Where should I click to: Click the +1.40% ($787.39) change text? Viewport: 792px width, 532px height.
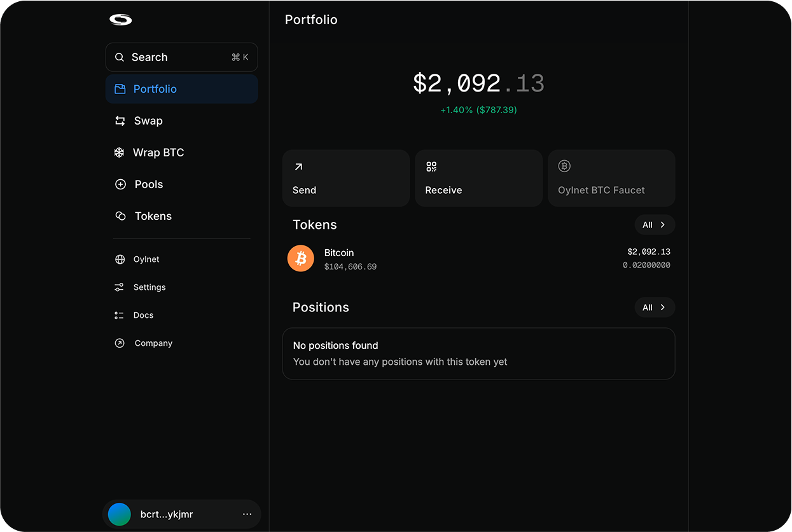click(x=478, y=110)
